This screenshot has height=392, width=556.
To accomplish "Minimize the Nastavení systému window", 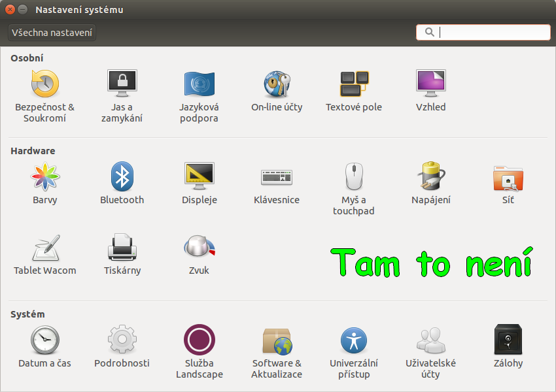I will click(22, 10).
